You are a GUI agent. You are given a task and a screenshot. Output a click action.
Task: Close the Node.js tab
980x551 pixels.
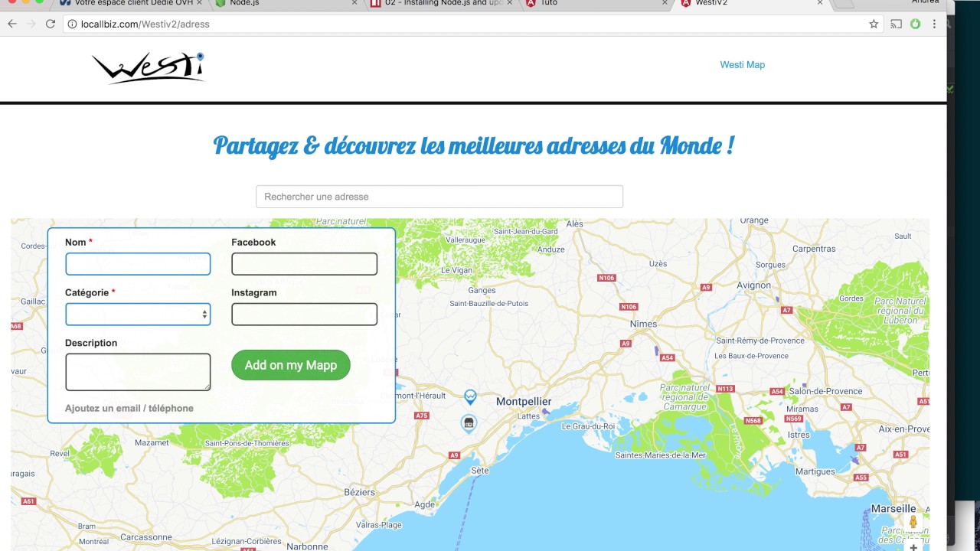pos(354,3)
